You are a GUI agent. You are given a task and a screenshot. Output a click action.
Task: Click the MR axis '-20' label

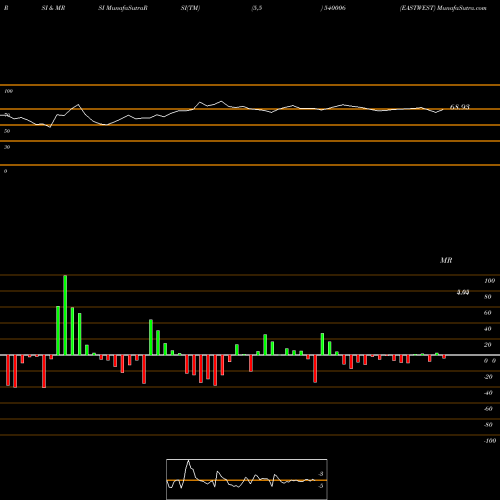488,377
